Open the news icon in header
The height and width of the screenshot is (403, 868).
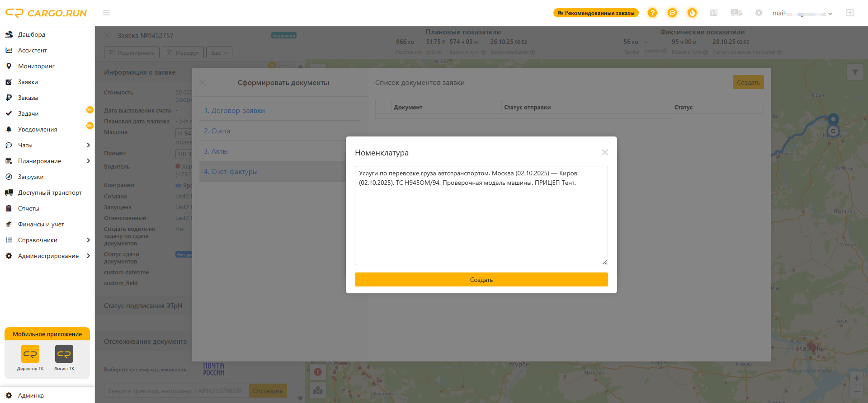tap(714, 13)
